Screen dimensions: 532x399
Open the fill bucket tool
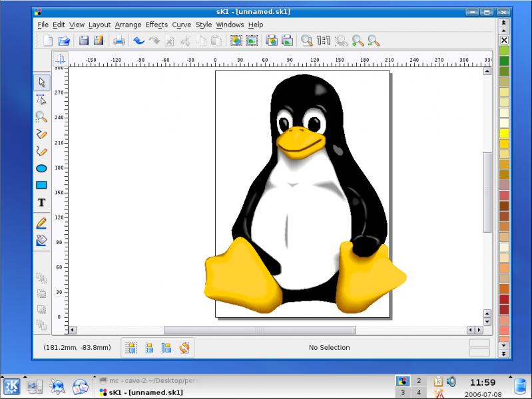(41, 240)
